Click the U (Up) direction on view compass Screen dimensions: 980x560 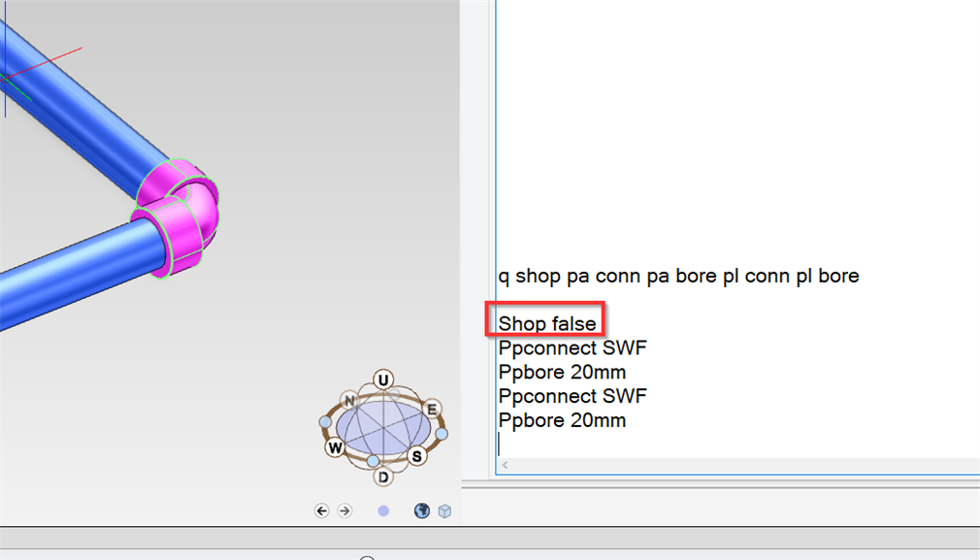click(383, 379)
